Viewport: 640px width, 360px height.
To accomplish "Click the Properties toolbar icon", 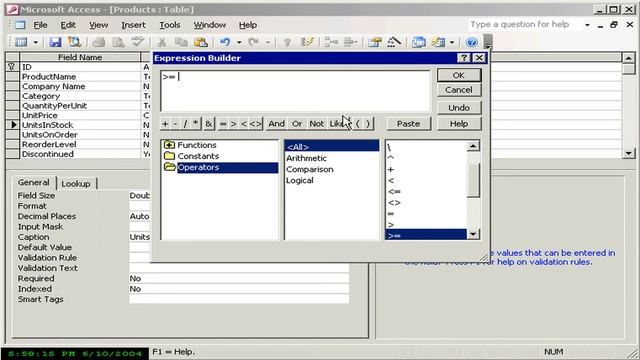I will (374, 42).
